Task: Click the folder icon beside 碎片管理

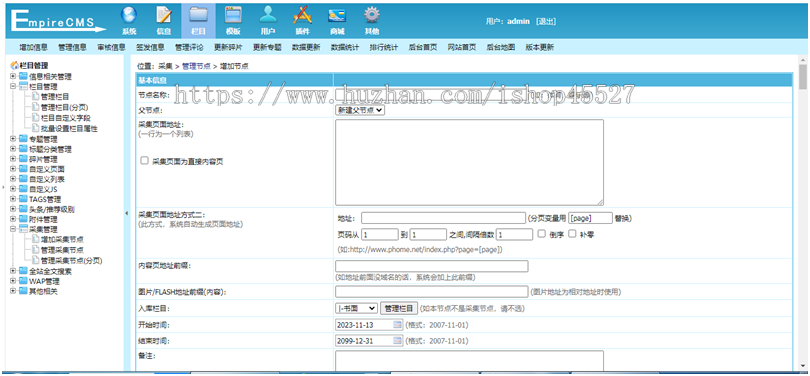Action: (23, 159)
